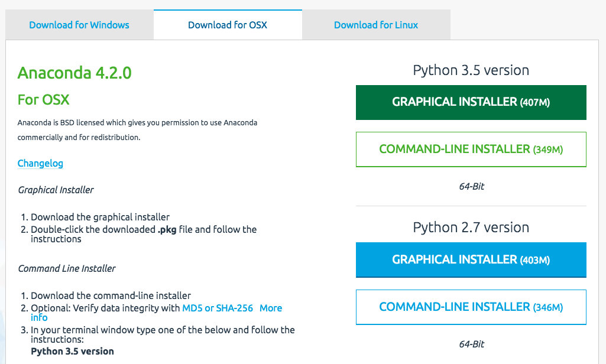Download Python 2.7 Command-Line Installer (346M)
The width and height of the screenshot is (606, 364).
471,307
